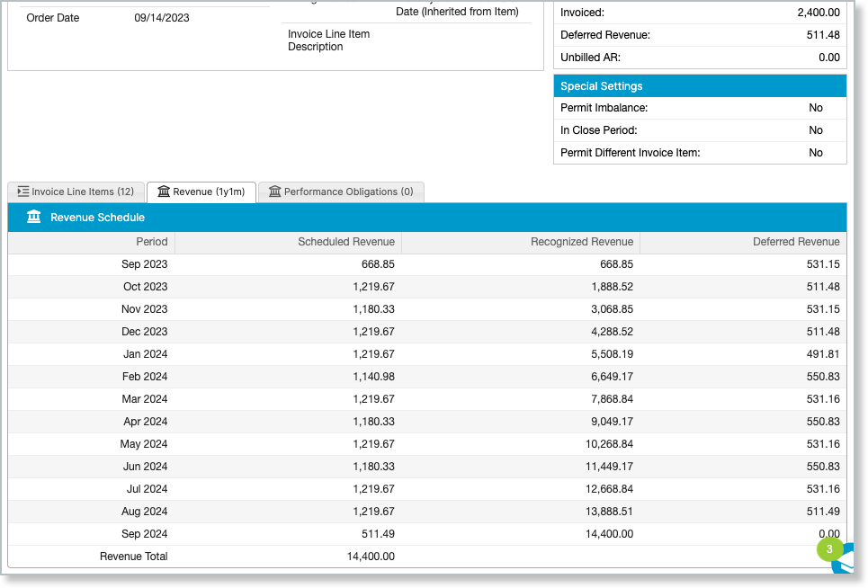
Task: Click the Recognized Revenue column header
Action: (581, 242)
